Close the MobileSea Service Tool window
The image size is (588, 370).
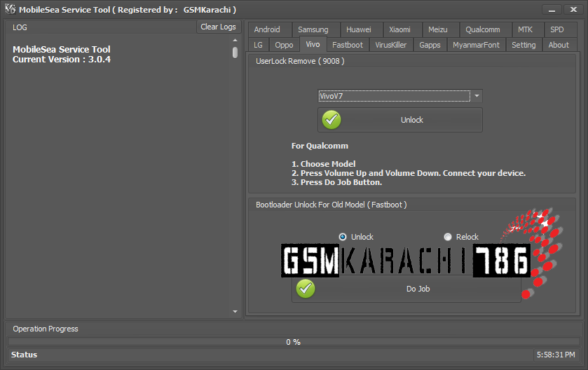pos(573,10)
